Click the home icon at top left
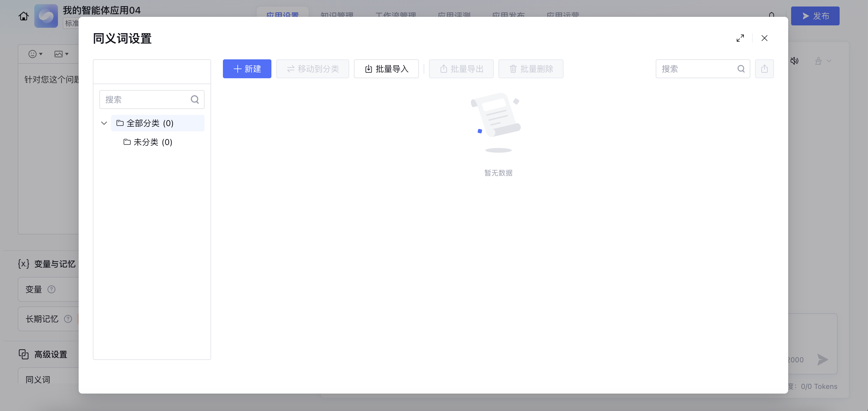This screenshot has height=411, width=868. 23,16
